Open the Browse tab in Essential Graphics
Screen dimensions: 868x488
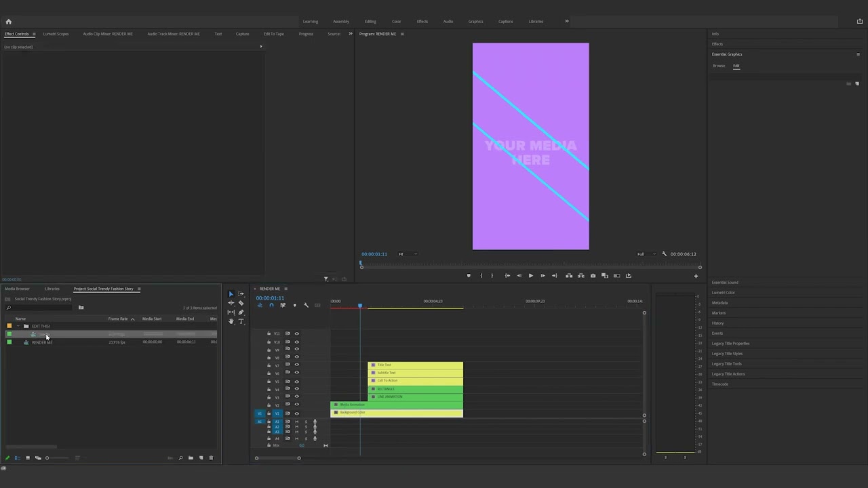[719, 66]
